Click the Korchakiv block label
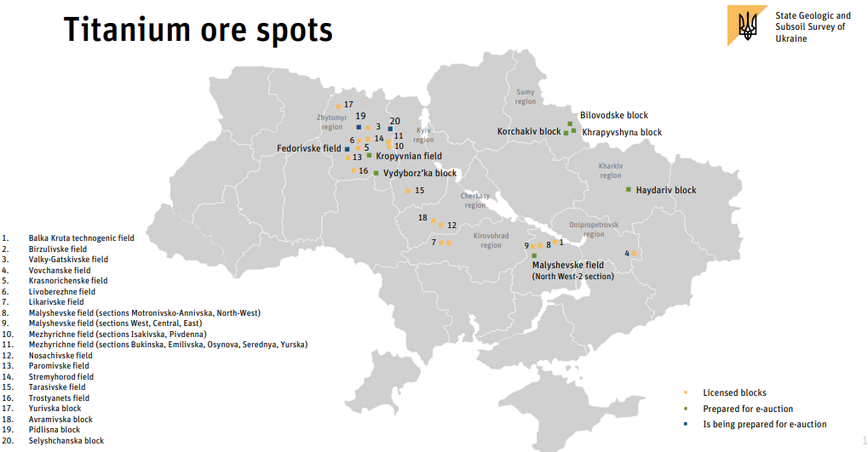This screenshot has height=452, width=868. click(x=529, y=132)
